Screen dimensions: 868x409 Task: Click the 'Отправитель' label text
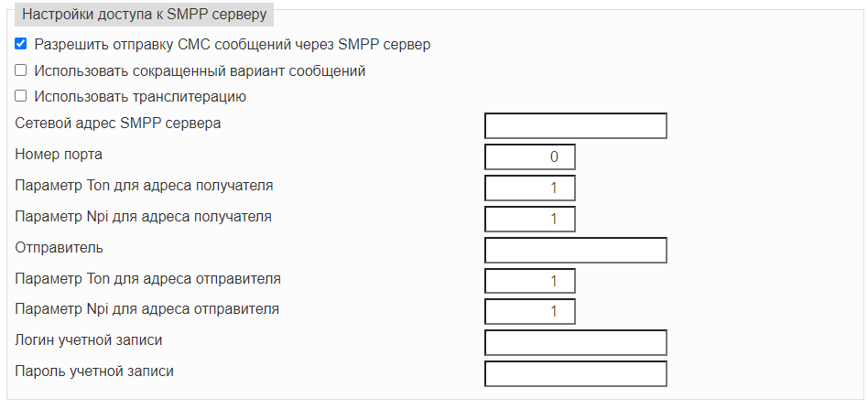click(60, 247)
